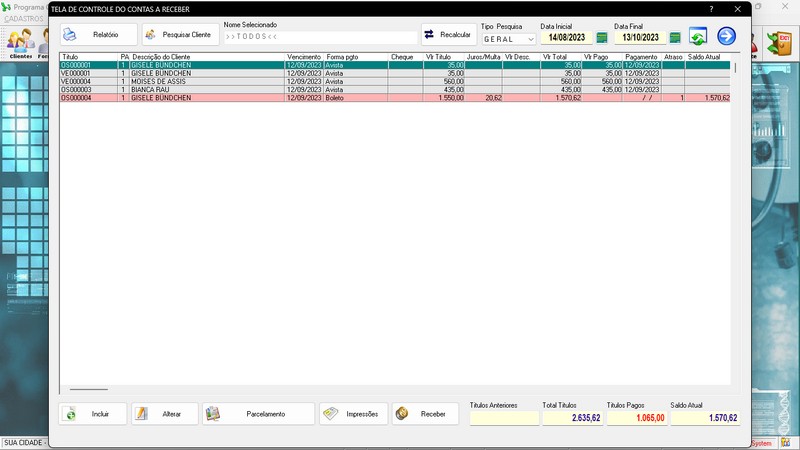Click Alterar to edit the title
800x450 pixels.
(x=165, y=414)
